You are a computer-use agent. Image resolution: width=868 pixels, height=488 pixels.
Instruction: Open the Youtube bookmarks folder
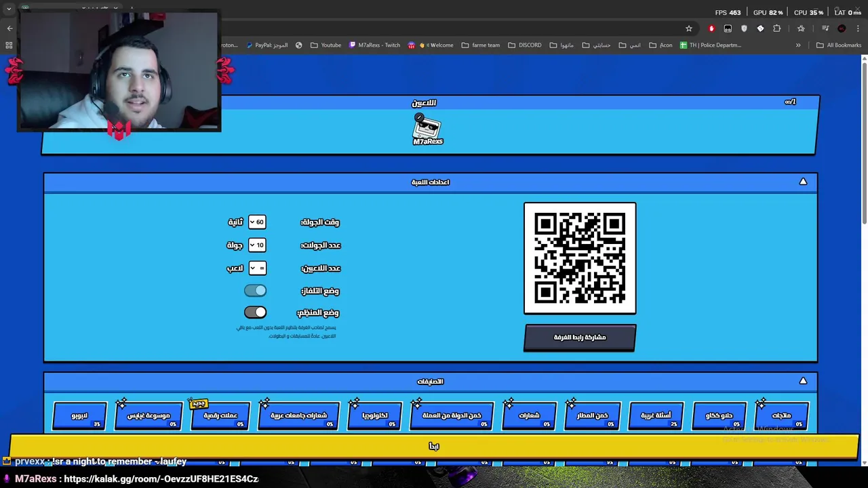[x=325, y=45]
